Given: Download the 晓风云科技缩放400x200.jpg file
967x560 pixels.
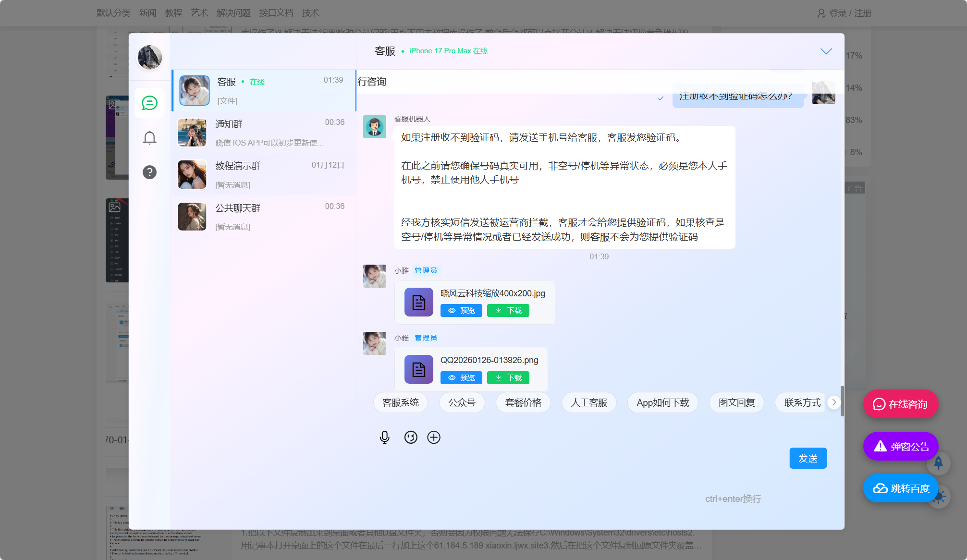Looking at the screenshot, I should click(508, 310).
